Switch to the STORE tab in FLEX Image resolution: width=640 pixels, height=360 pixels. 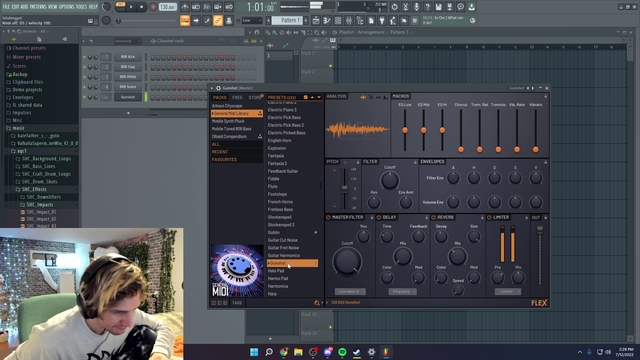coord(255,98)
